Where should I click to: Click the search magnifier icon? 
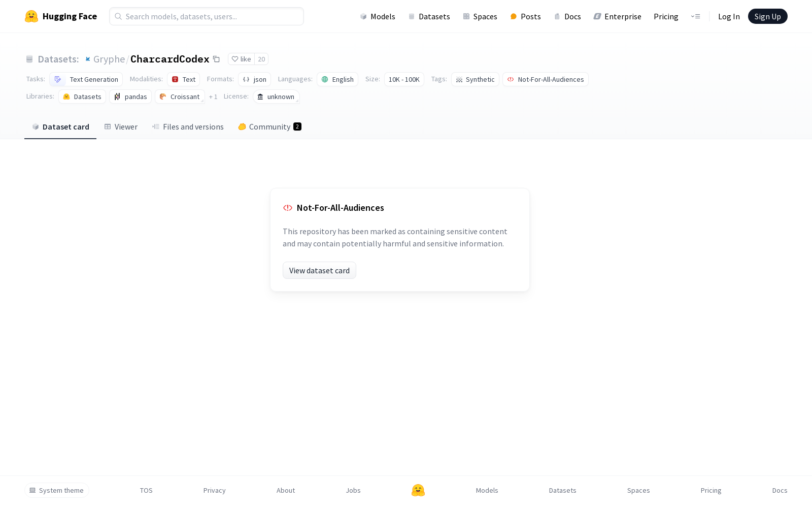coord(118,16)
